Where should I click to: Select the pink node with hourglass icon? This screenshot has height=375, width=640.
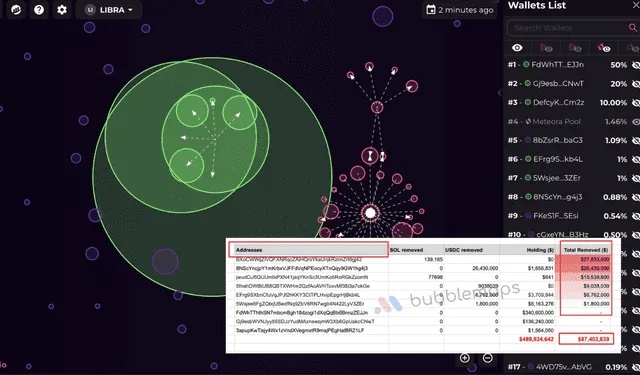click(x=370, y=155)
